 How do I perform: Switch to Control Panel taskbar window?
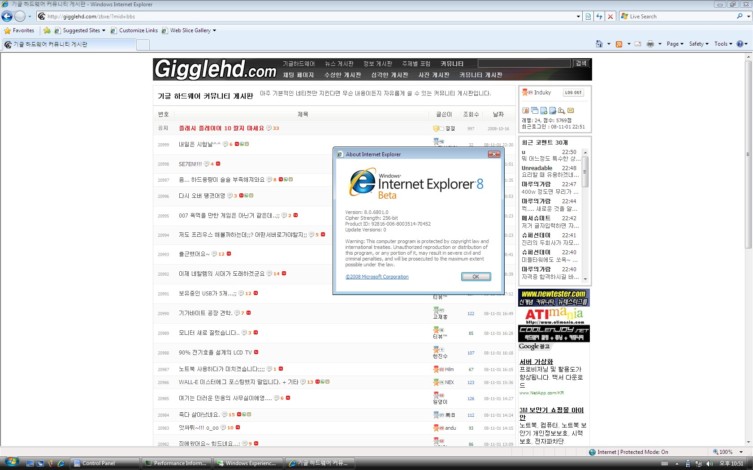click(x=104, y=463)
